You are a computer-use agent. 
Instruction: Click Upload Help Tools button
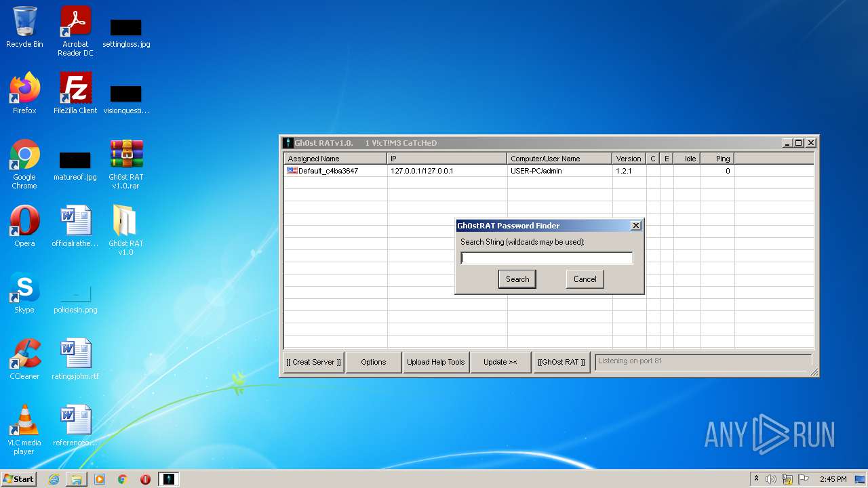436,362
